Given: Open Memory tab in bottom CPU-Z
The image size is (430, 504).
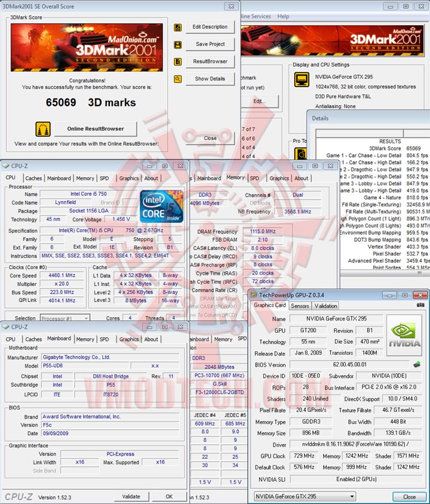Looking at the screenshot, I should pyautogui.click(x=85, y=339).
